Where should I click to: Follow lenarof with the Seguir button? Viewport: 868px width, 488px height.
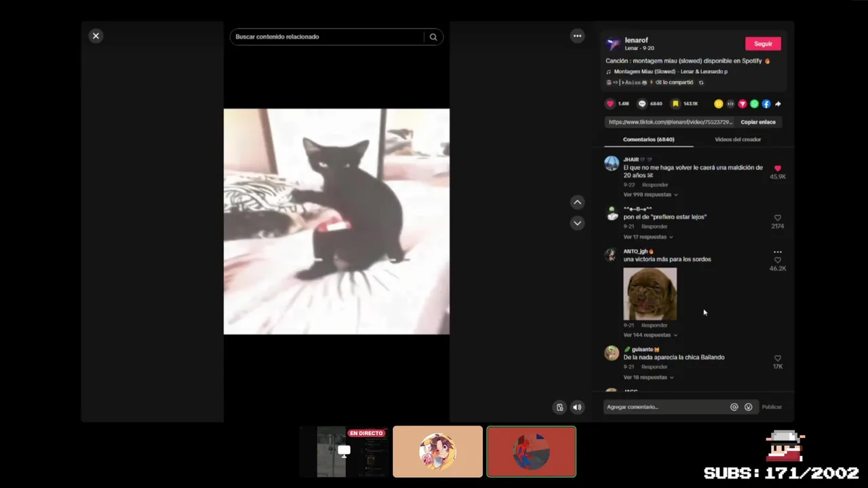click(763, 43)
